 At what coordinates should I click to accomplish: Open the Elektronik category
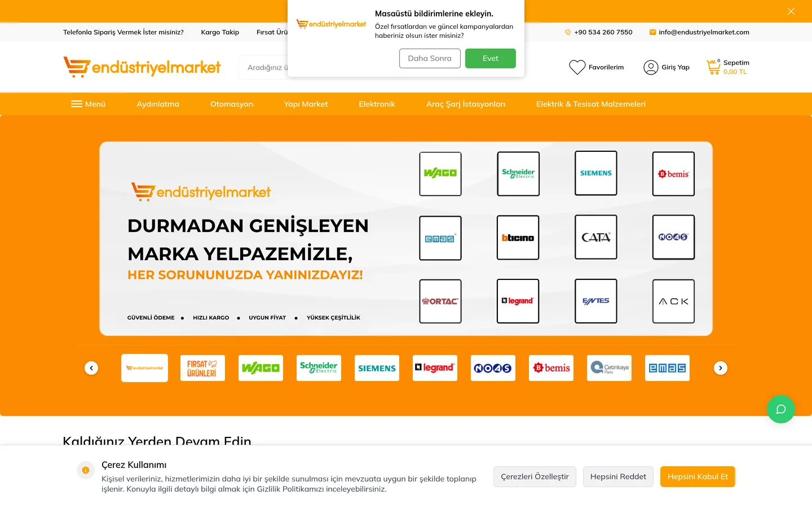(x=377, y=104)
